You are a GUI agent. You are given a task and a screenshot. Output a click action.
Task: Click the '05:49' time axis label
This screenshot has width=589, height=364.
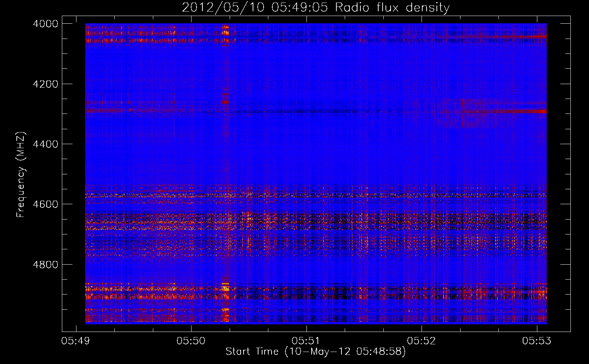click(76, 341)
